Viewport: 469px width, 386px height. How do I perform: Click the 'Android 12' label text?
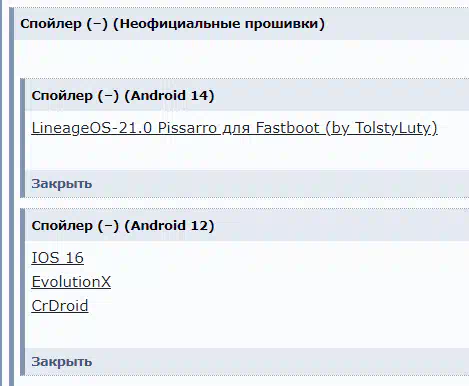169,226
